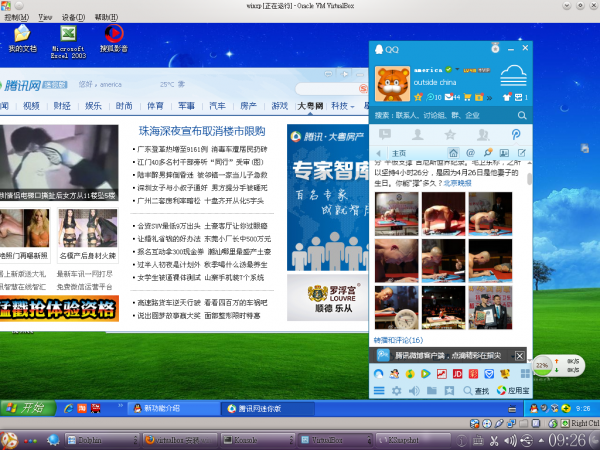Open the Weibo @ mentions icon
Image resolution: width=600 pixels, height=450 pixels.
click(x=470, y=153)
